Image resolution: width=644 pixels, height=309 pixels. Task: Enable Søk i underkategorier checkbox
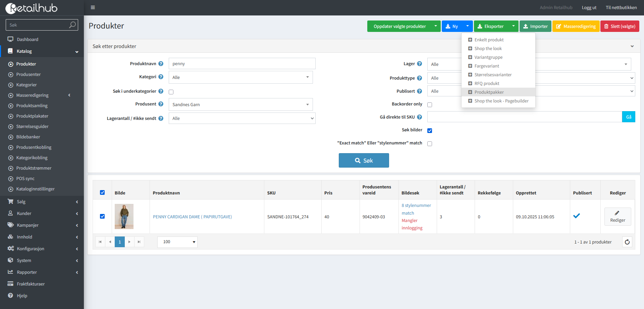[x=171, y=92]
